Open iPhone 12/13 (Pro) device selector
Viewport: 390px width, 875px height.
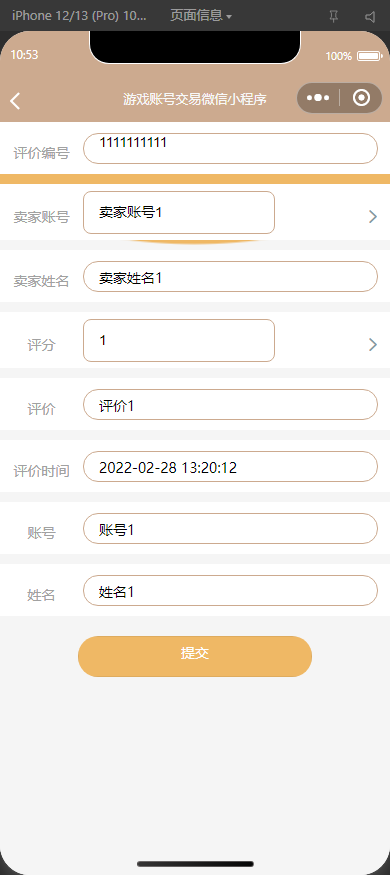(79, 16)
